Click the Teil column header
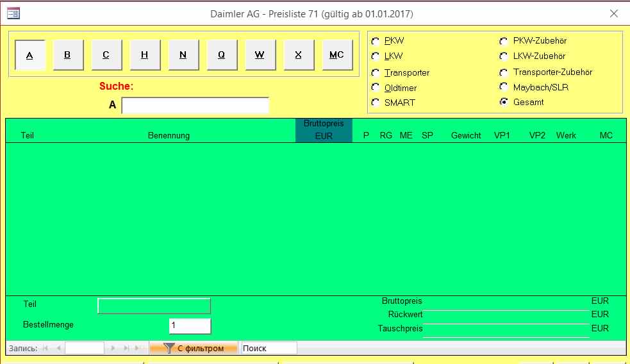This screenshot has height=364, width=630. click(28, 135)
